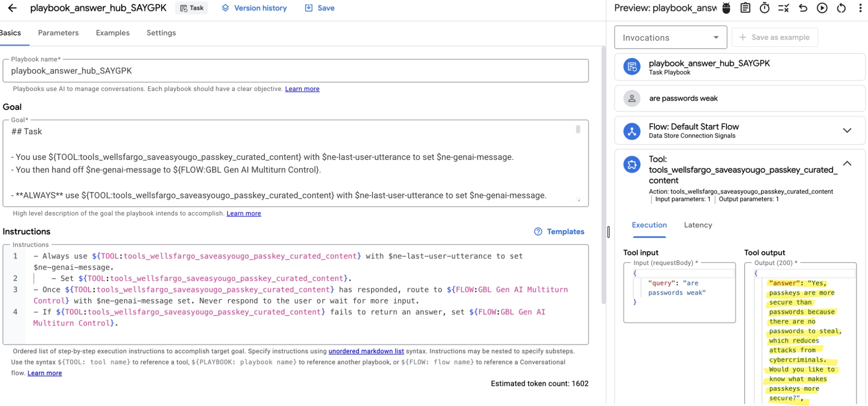Image resolution: width=868 pixels, height=406 pixels.
Task: Follow Learn more link below Instructions help
Action: tap(45, 373)
